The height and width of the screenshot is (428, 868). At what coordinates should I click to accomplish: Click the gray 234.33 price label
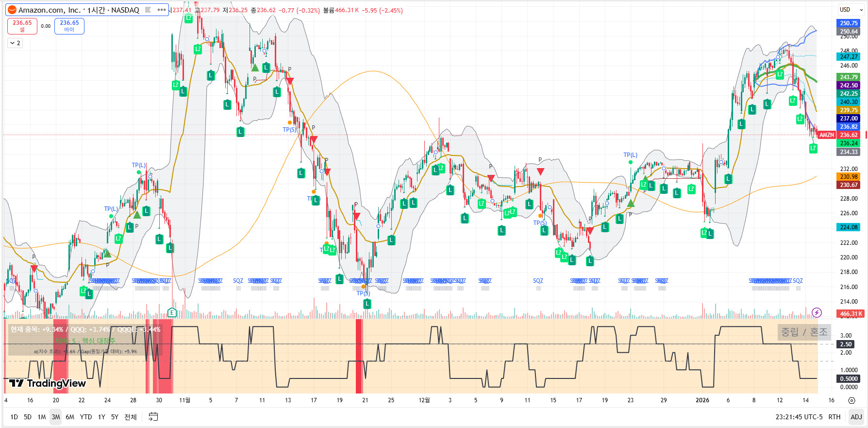[x=849, y=152]
